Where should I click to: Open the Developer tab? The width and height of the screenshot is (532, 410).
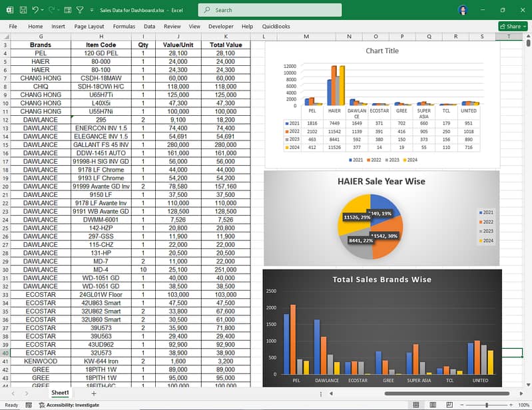coord(221,27)
